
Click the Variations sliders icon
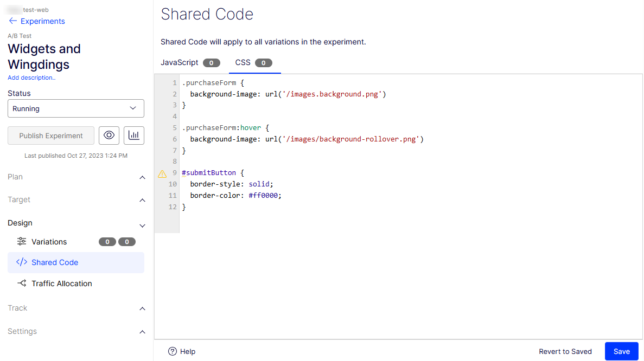pyautogui.click(x=22, y=242)
